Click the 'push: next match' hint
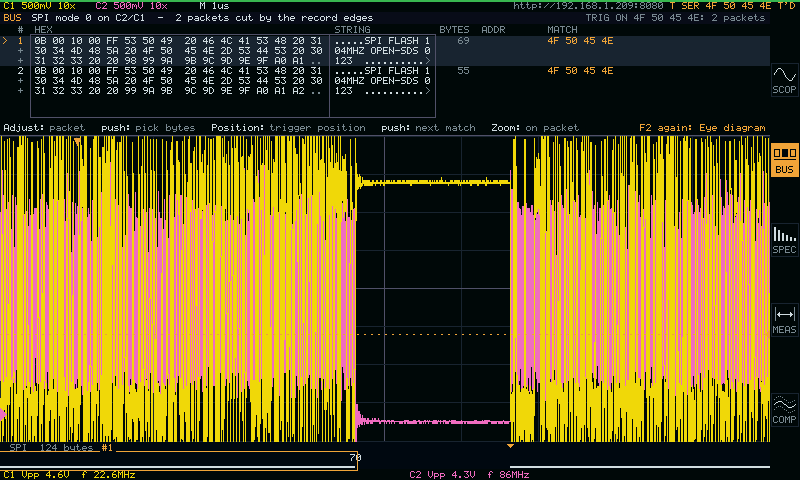The image size is (800, 480). [428, 128]
